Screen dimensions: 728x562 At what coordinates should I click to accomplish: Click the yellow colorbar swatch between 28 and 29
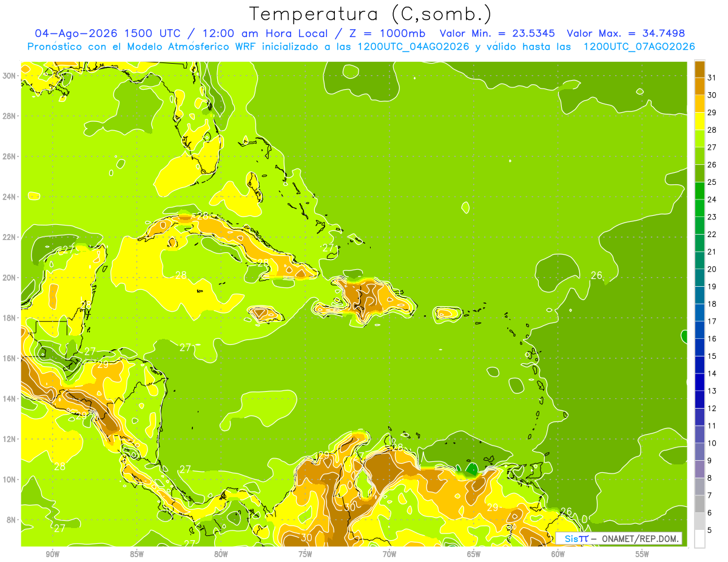tap(699, 121)
